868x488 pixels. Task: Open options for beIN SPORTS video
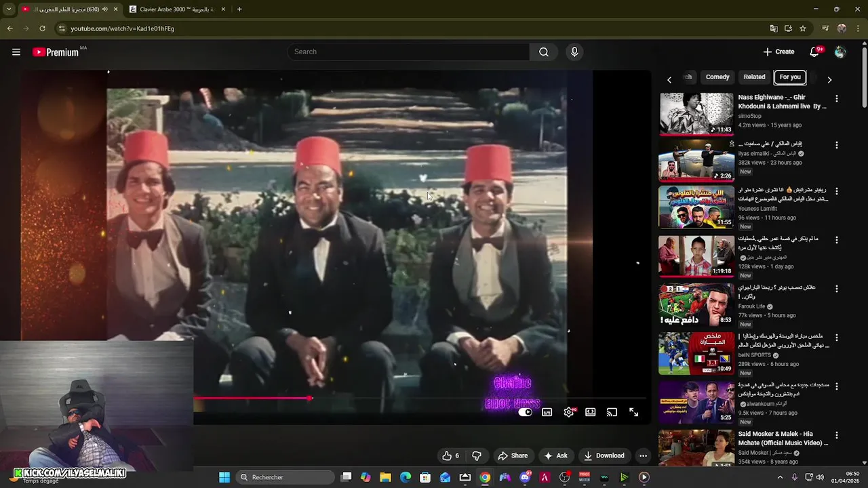coord(837,338)
